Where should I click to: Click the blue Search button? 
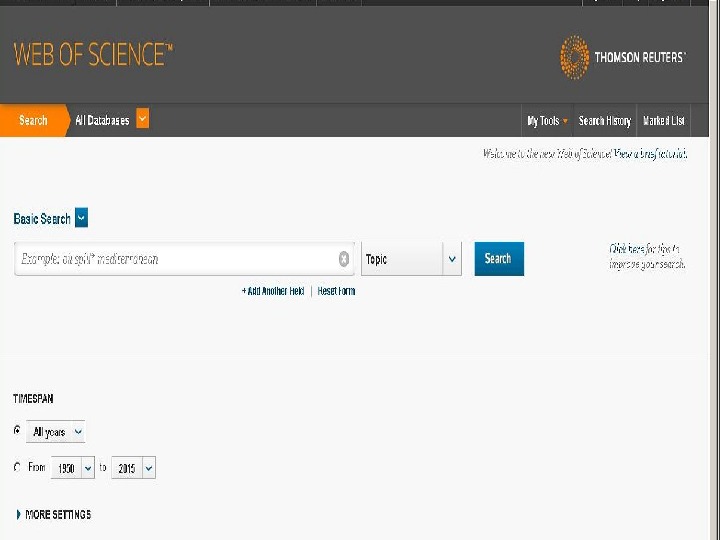point(499,259)
